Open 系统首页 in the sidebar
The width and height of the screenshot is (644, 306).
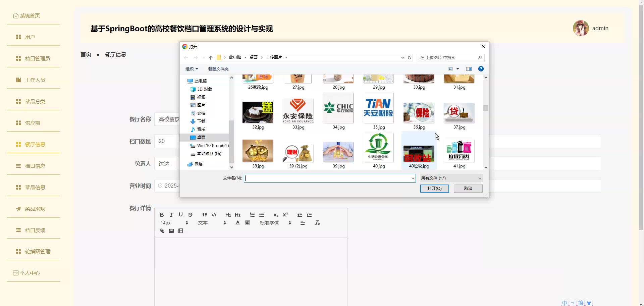pos(34,16)
